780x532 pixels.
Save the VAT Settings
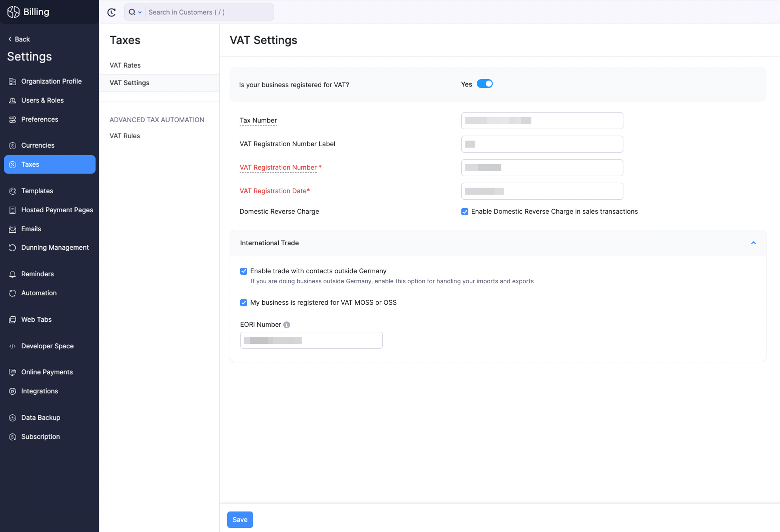(x=240, y=519)
